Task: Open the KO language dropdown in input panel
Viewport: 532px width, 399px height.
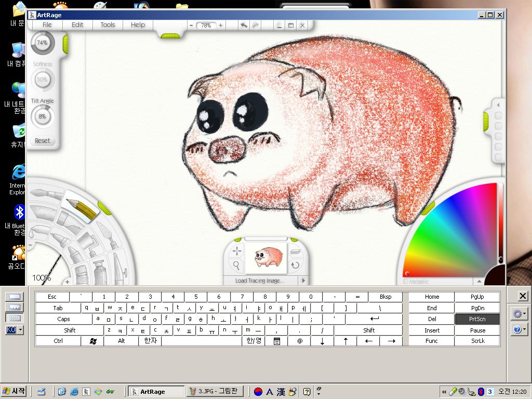Action: tap(21, 329)
